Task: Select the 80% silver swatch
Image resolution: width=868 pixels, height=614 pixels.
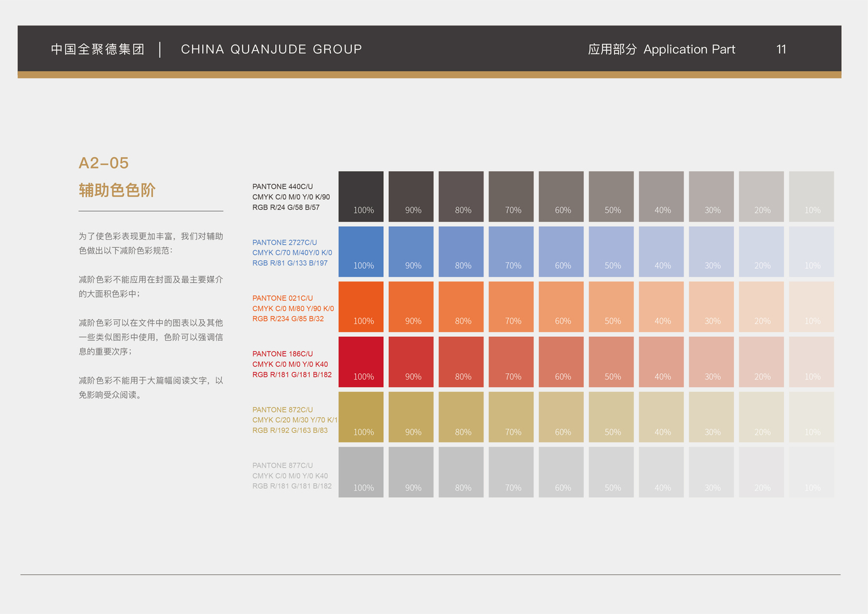Action: point(461,472)
